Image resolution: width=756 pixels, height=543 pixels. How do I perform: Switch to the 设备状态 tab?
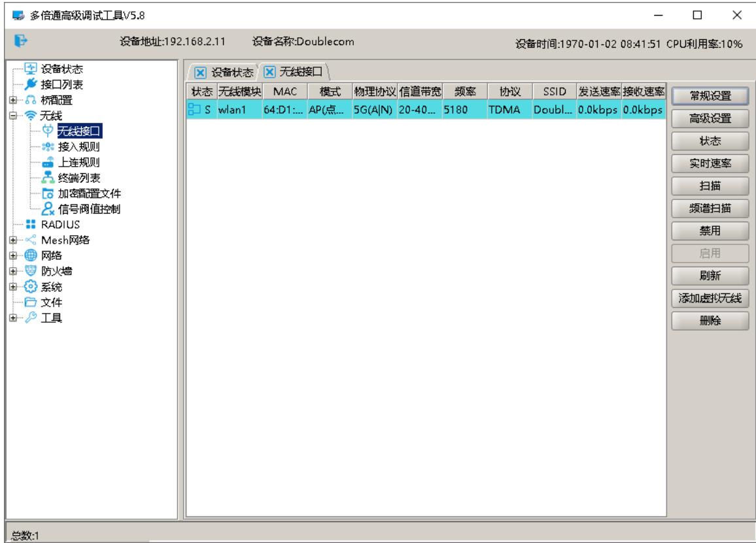[x=232, y=73]
